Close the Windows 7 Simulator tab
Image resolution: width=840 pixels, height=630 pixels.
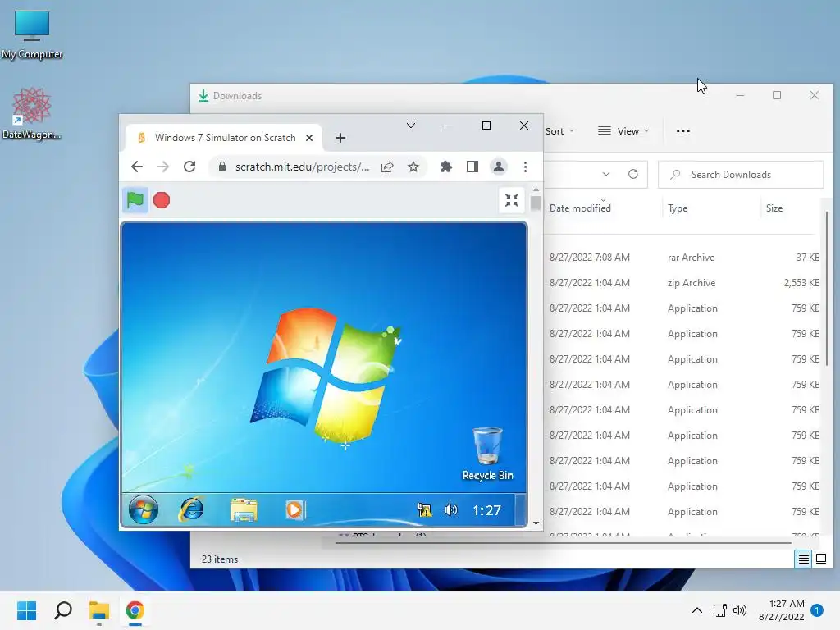pyautogui.click(x=309, y=138)
